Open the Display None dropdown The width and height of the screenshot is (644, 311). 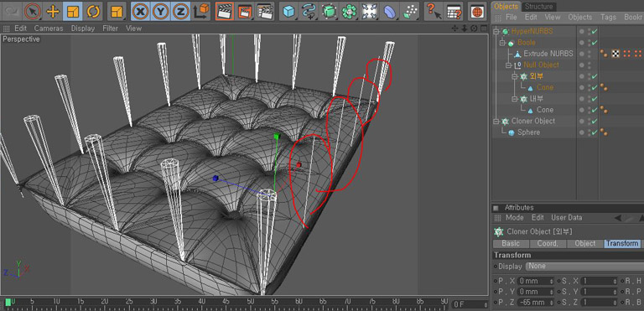click(584, 267)
